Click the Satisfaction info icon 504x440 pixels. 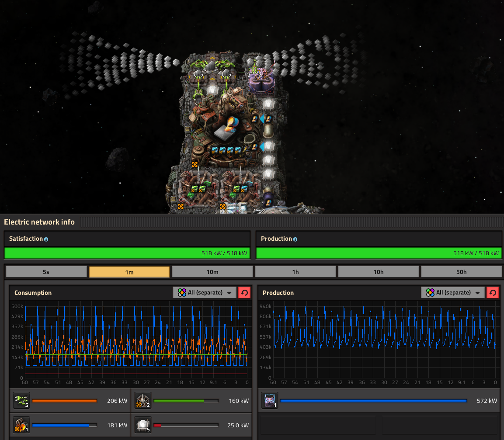[x=46, y=239]
